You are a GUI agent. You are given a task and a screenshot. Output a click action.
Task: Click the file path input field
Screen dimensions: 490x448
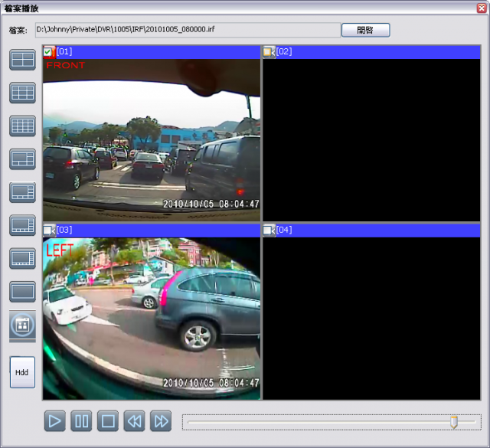click(188, 30)
